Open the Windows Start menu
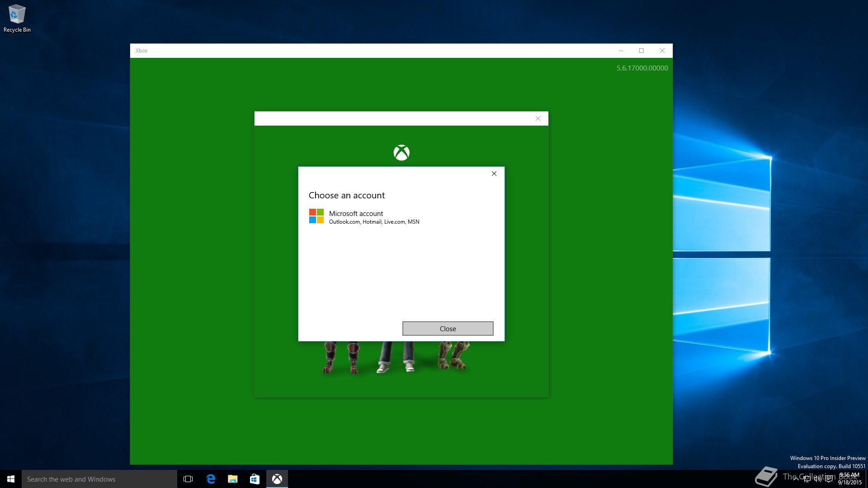 (11, 479)
